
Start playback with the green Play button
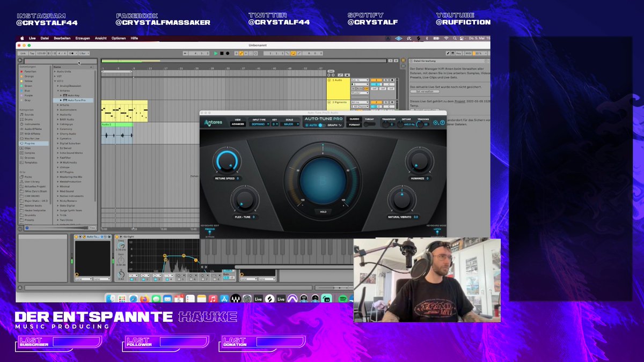click(216, 53)
